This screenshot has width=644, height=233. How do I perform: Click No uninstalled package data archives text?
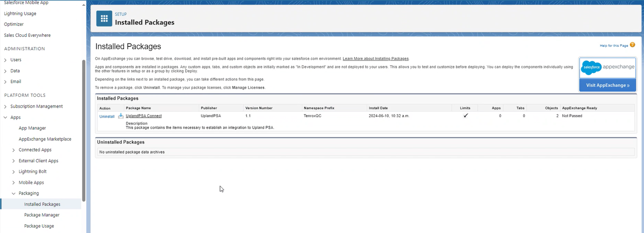tap(132, 152)
